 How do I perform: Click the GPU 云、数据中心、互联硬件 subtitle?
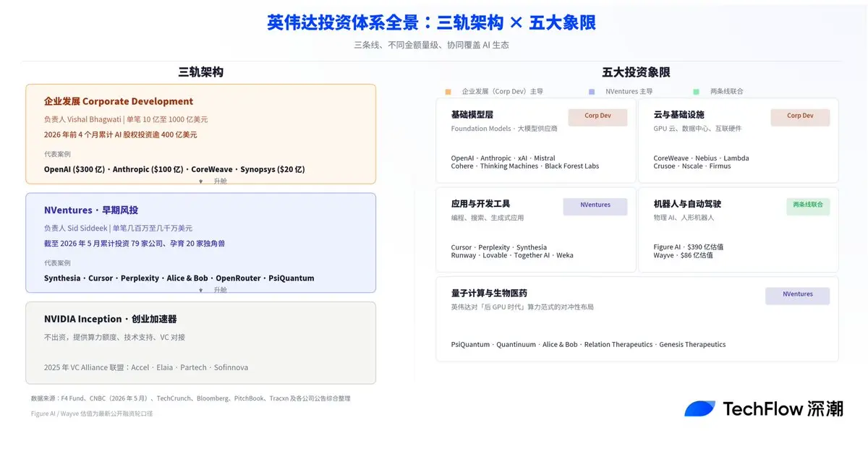(697, 129)
